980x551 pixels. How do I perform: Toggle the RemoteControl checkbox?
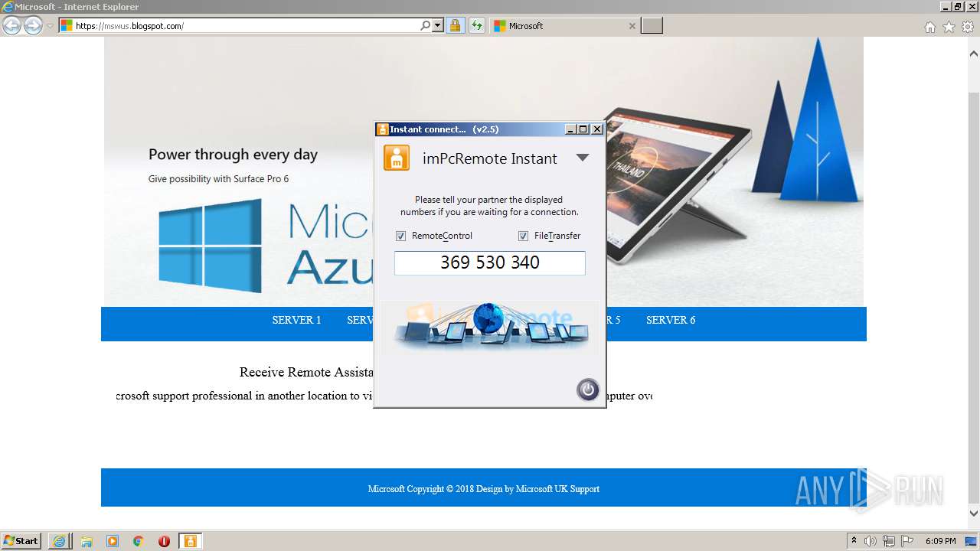(x=400, y=236)
